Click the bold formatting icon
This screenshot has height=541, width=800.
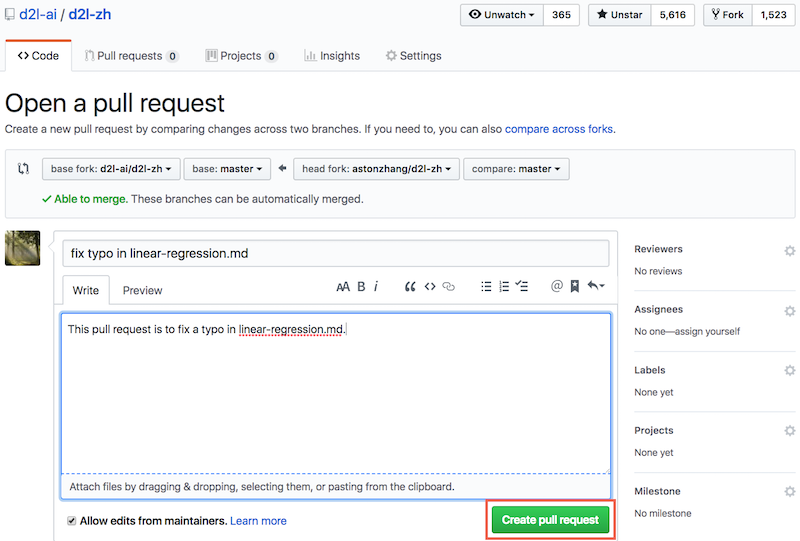361,287
